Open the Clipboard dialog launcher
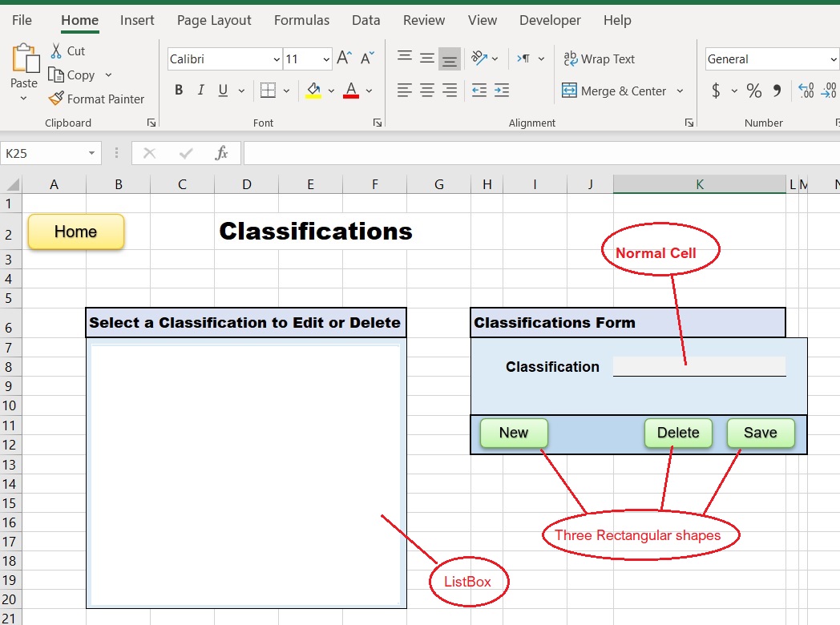Screen dimensions: 840x625 tap(151, 123)
